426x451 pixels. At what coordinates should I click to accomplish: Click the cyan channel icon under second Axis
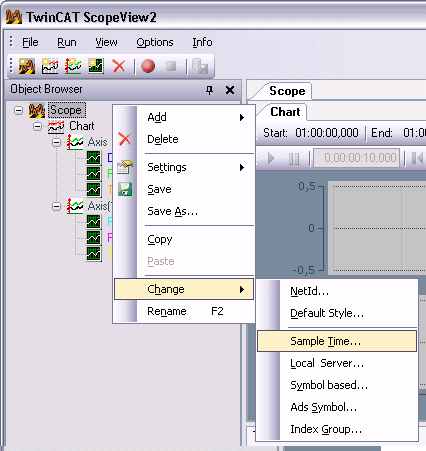tap(94, 222)
